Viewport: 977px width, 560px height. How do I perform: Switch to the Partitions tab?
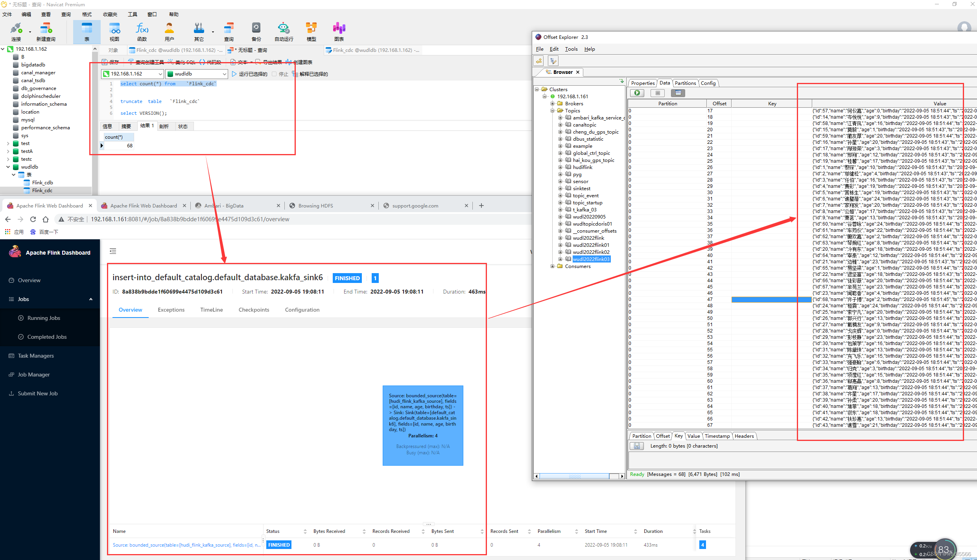tap(685, 83)
